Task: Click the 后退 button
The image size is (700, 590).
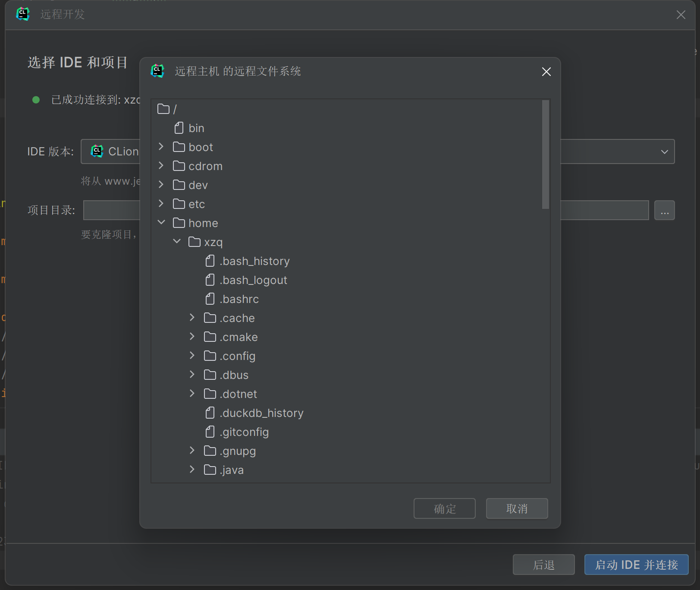Action: [x=543, y=565]
